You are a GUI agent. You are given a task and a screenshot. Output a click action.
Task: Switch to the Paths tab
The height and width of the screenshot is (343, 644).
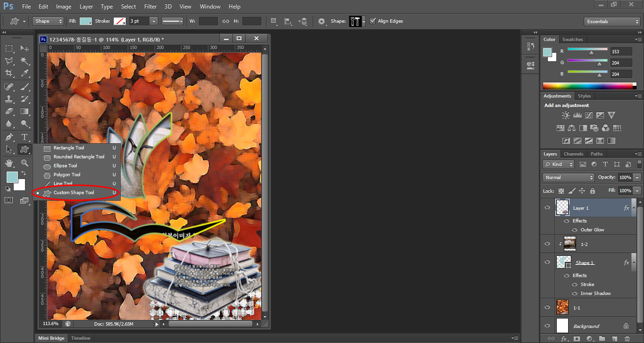coord(596,154)
